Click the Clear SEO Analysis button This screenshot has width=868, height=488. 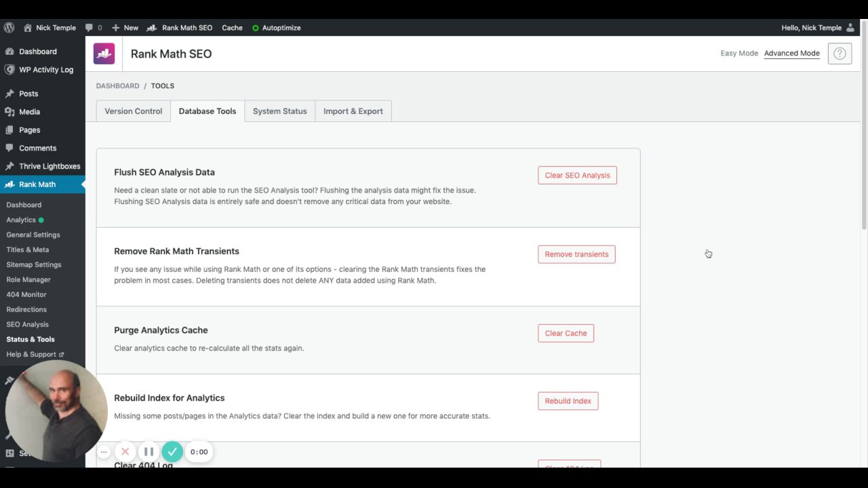click(x=577, y=176)
